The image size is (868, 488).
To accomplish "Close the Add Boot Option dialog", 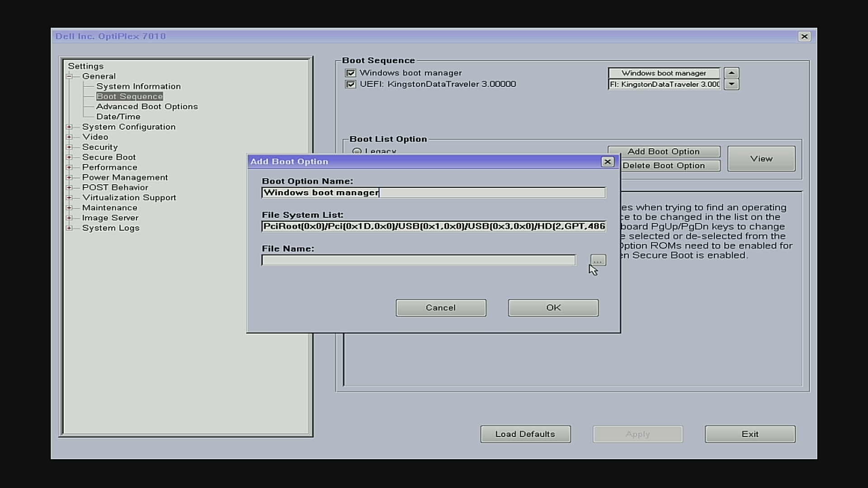I will pyautogui.click(x=608, y=162).
